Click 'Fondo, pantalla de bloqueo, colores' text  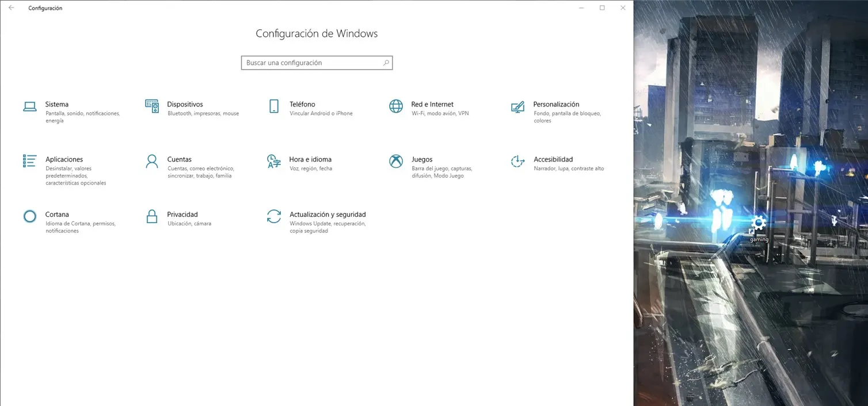coord(567,117)
